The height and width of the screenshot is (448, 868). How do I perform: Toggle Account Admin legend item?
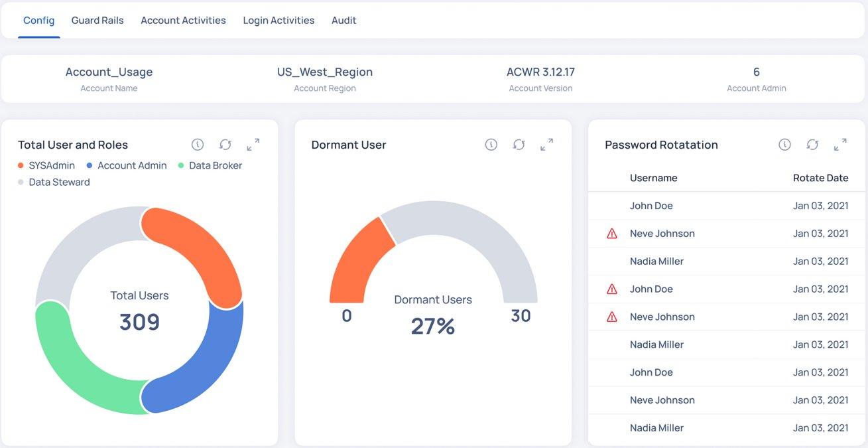127,165
